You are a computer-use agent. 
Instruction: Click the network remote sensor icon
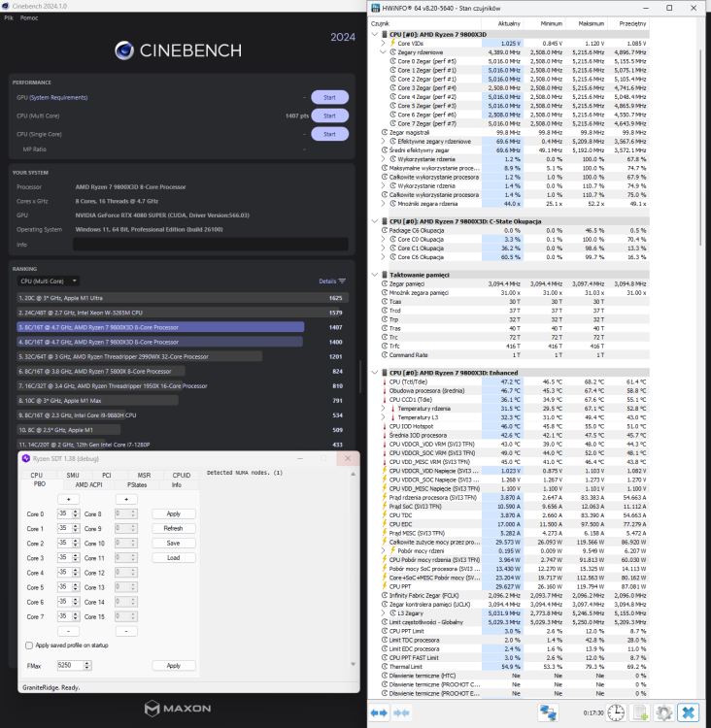pos(548,712)
